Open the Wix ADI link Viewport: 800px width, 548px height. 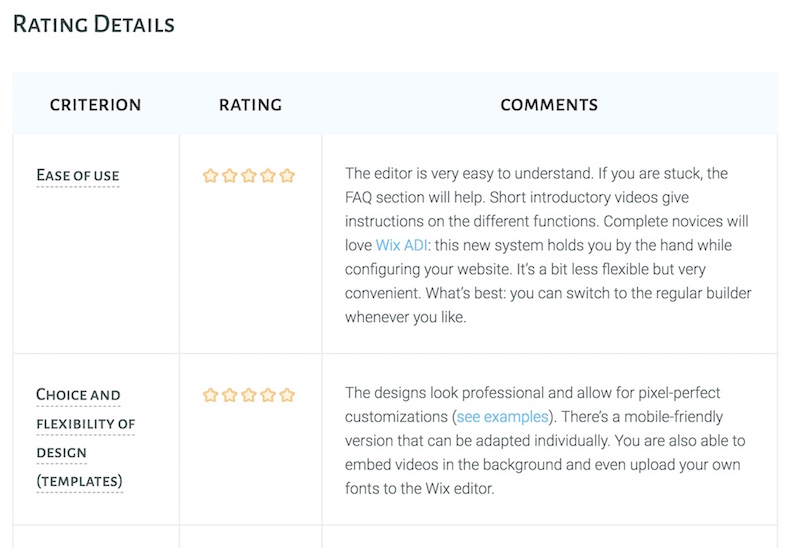(x=402, y=245)
